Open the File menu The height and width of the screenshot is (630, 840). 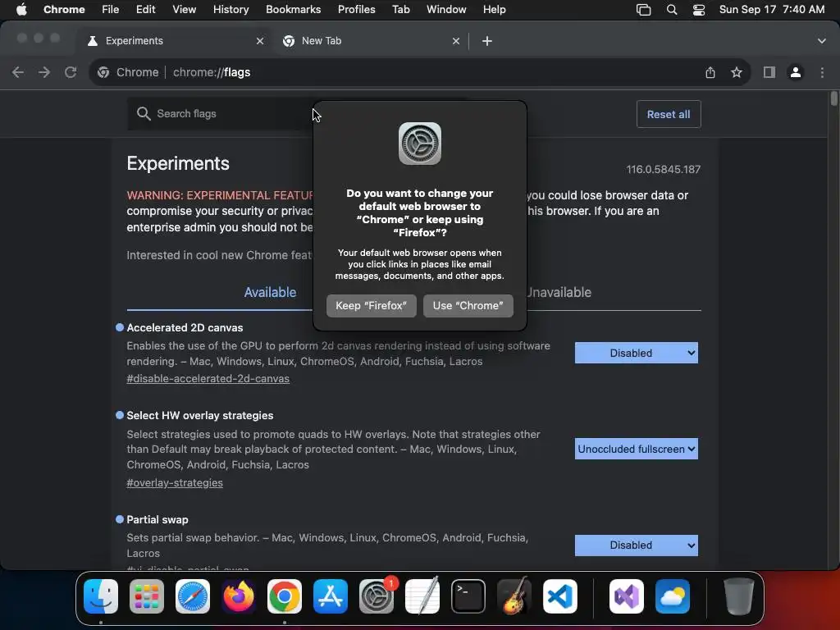(111, 10)
